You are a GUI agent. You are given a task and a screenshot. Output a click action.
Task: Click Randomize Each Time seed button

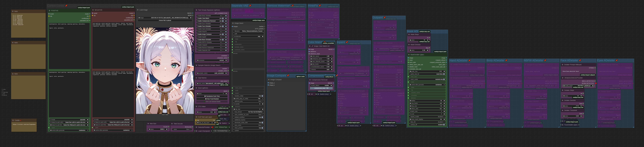coord(212,96)
